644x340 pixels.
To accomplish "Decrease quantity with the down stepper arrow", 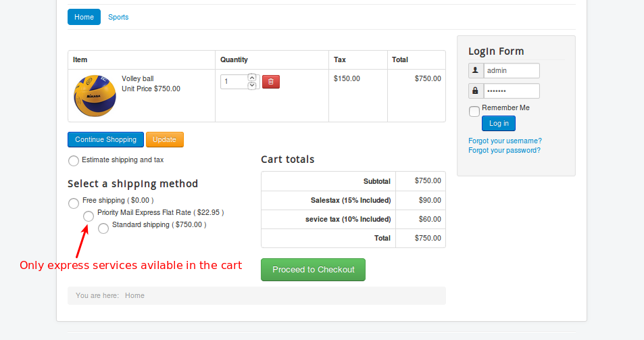I will coord(252,86).
